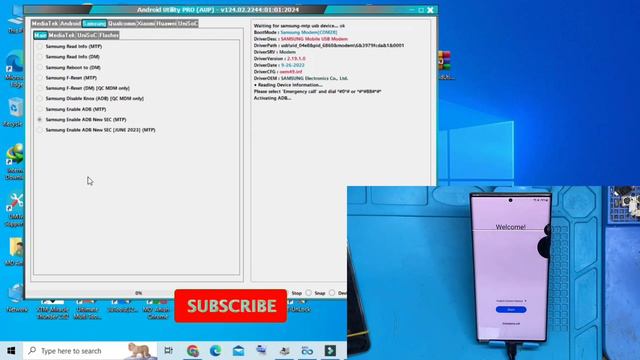Launch Google Chrome from the taskbar
Screen dimensions: 640x360
[193, 351]
